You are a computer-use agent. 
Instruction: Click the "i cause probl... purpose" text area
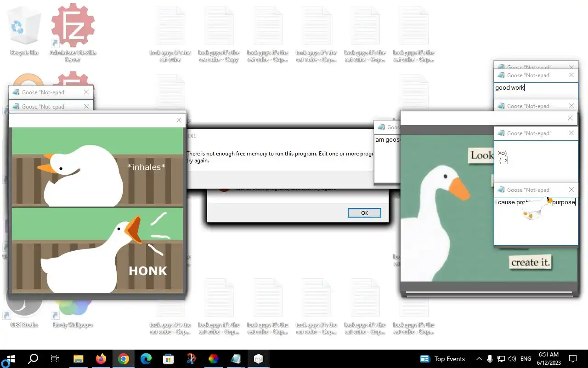pos(536,221)
